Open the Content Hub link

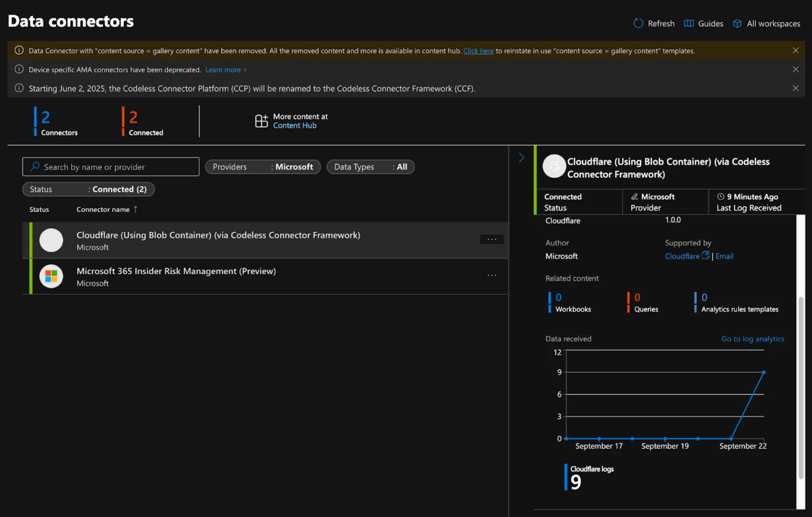(x=294, y=125)
